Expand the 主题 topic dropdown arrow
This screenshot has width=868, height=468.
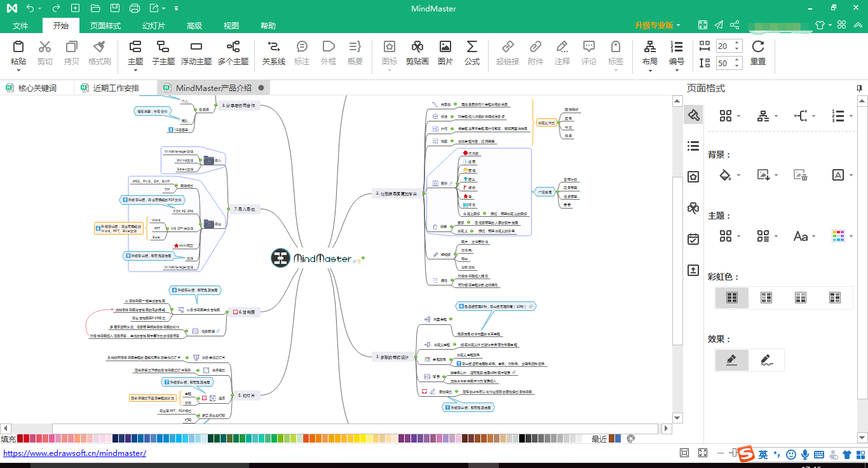click(135, 71)
